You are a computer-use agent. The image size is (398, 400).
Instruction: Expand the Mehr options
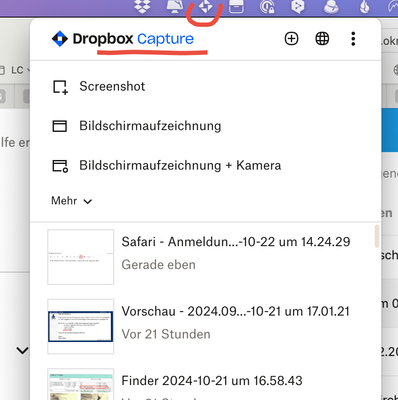click(x=71, y=201)
